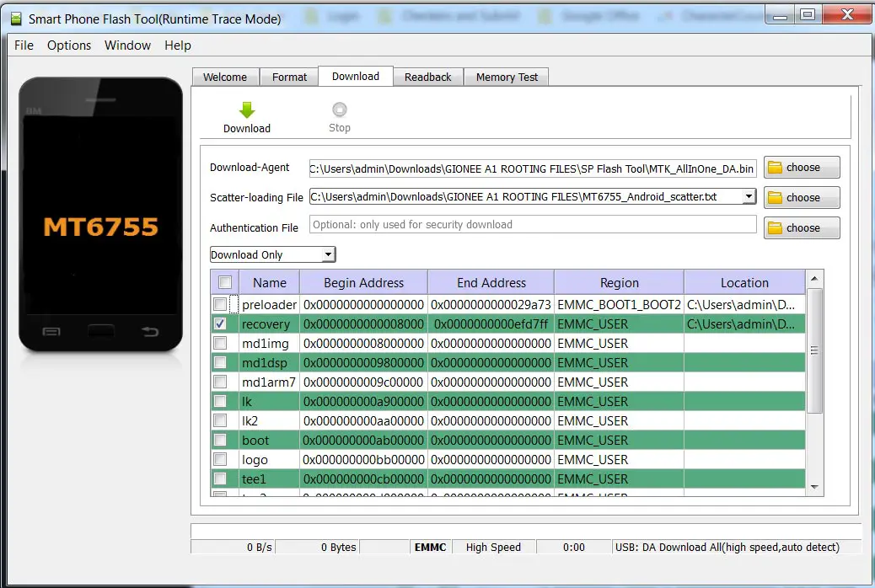875x588 pixels.
Task: Click choose button for Authentication File
Action: (802, 227)
